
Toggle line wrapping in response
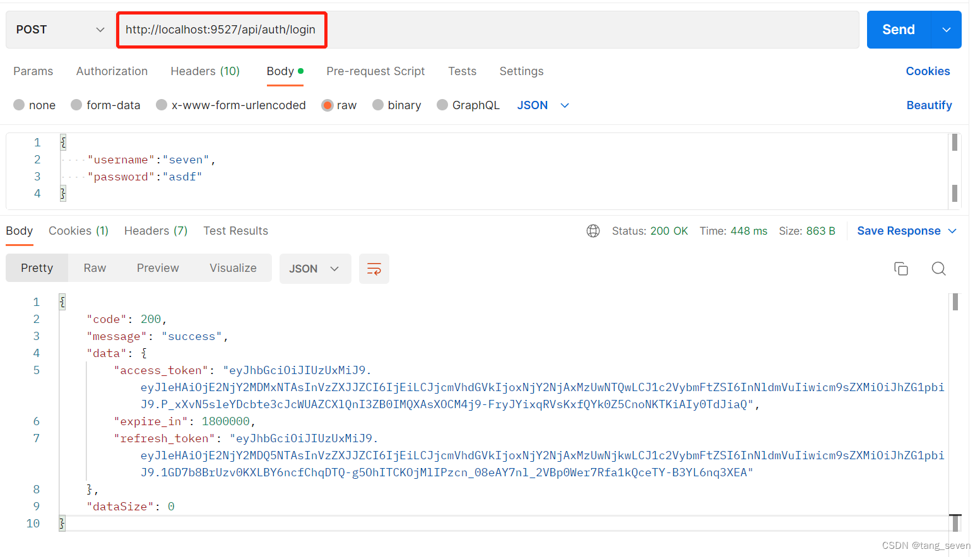pos(374,268)
